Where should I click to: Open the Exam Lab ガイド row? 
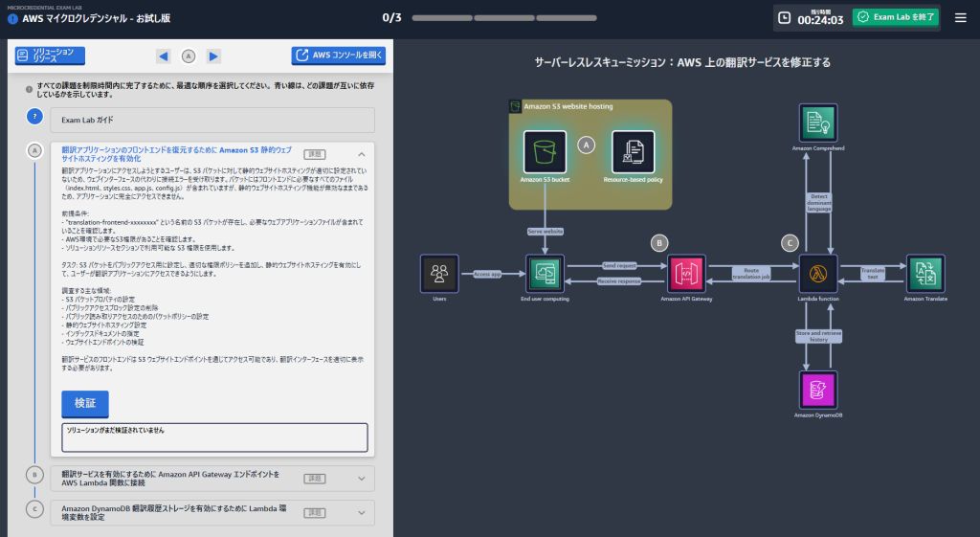212,120
